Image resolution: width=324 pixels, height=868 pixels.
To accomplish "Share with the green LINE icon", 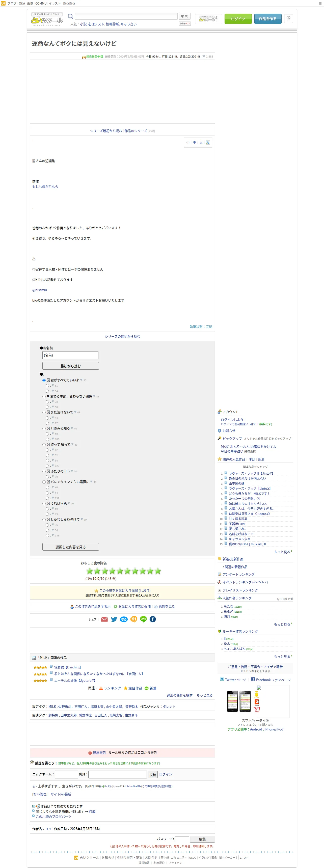I will point(143,619).
